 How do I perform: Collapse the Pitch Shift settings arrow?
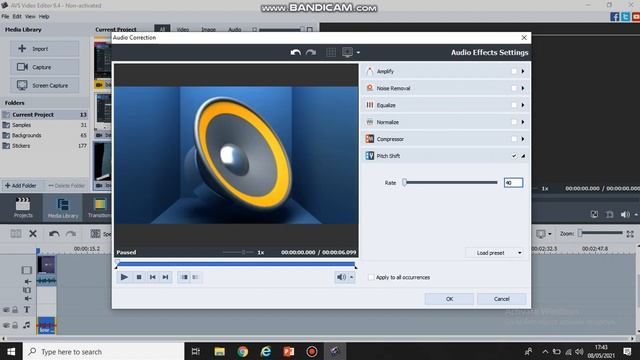point(523,156)
